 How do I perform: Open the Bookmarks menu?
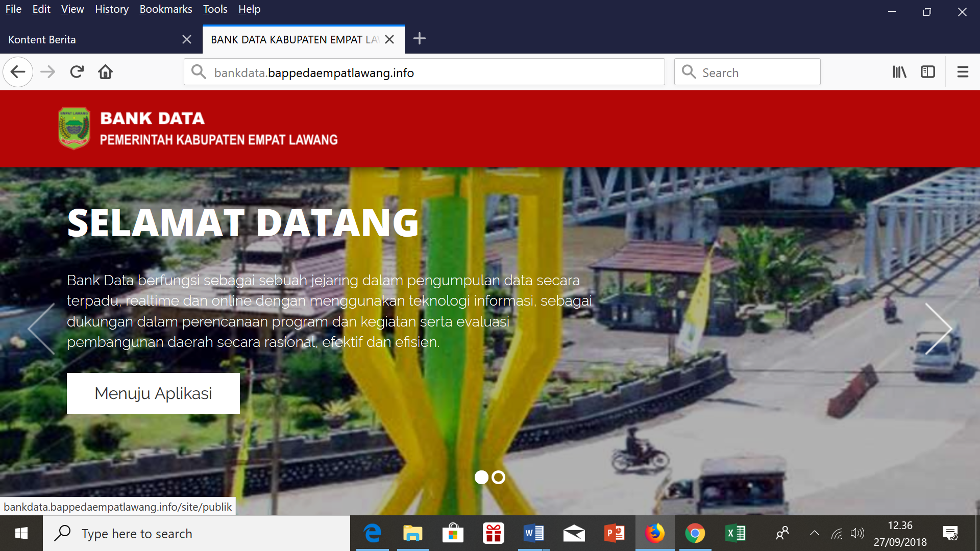pos(166,9)
